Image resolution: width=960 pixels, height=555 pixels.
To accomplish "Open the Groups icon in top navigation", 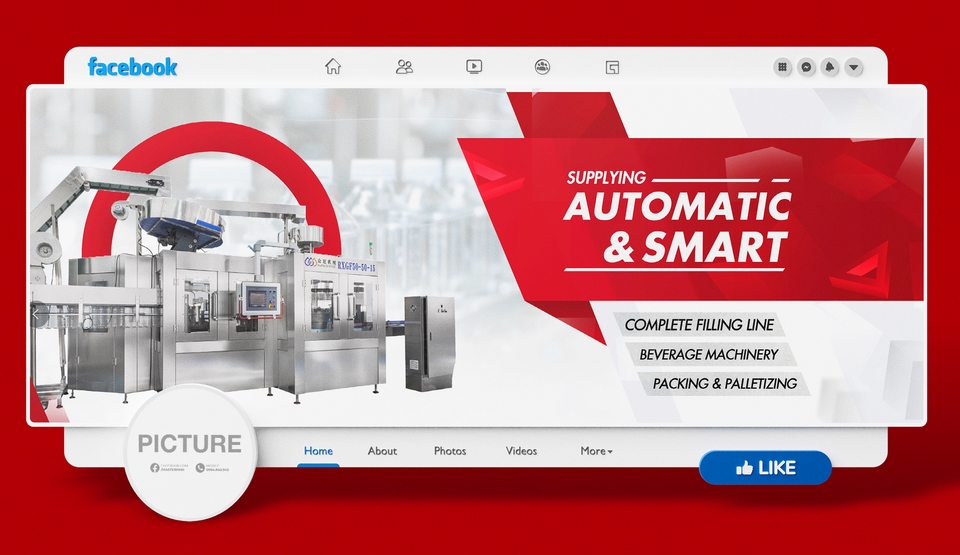I will (x=542, y=67).
